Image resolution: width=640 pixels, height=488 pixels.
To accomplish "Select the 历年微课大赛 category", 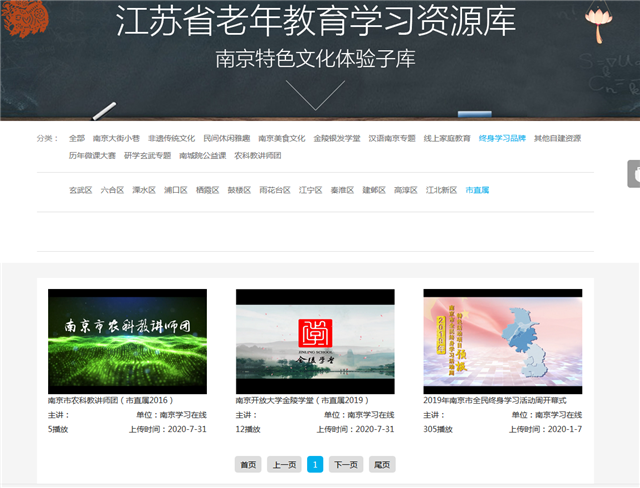I will point(92,156).
